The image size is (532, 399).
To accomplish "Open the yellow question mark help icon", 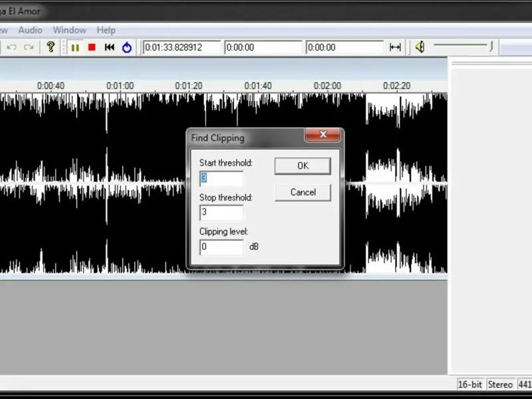I will point(51,47).
